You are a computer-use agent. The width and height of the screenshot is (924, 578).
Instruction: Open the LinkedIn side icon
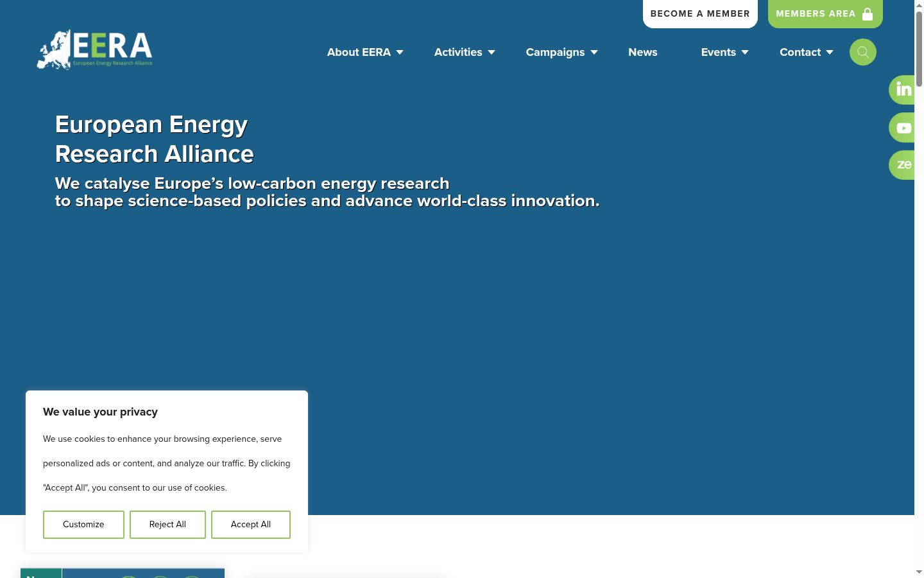[x=902, y=89]
